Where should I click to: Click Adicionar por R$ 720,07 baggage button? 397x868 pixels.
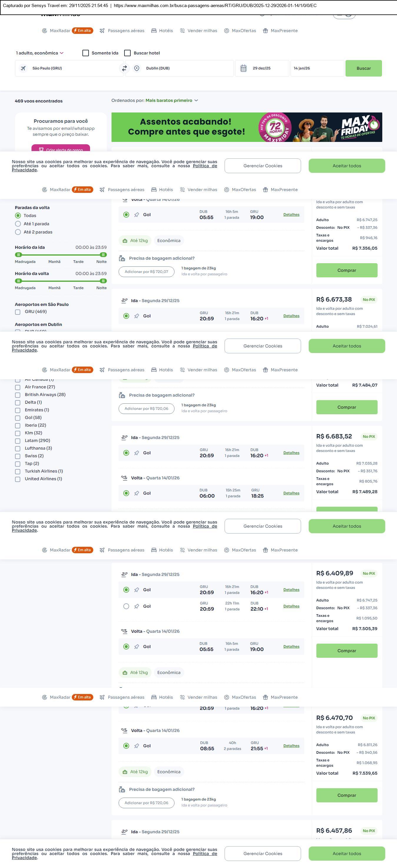146,272
